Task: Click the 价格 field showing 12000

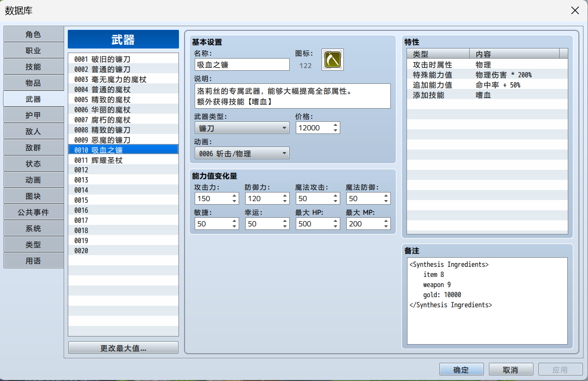Action: [314, 128]
